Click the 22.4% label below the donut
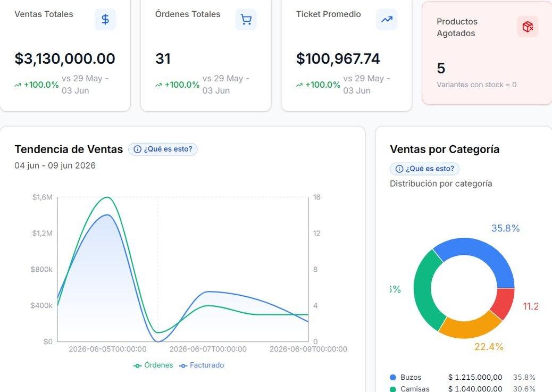Viewport: 552px width, 392px height. point(489,347)
